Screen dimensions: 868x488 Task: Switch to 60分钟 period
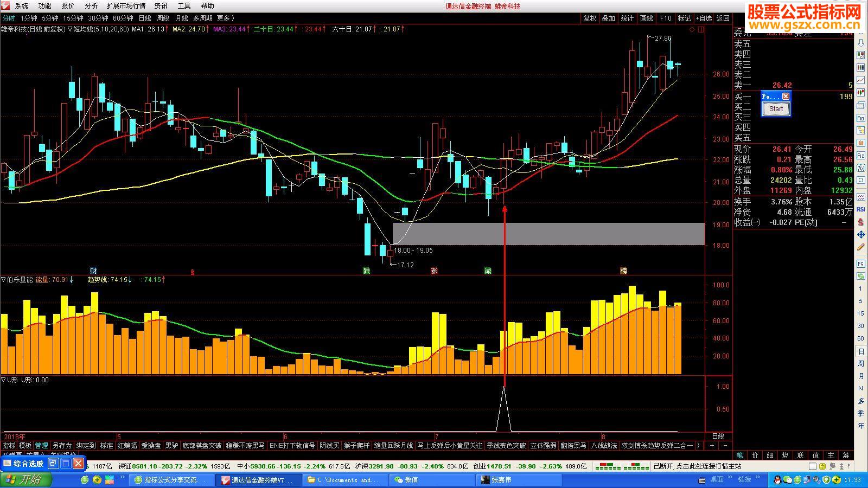123,18
